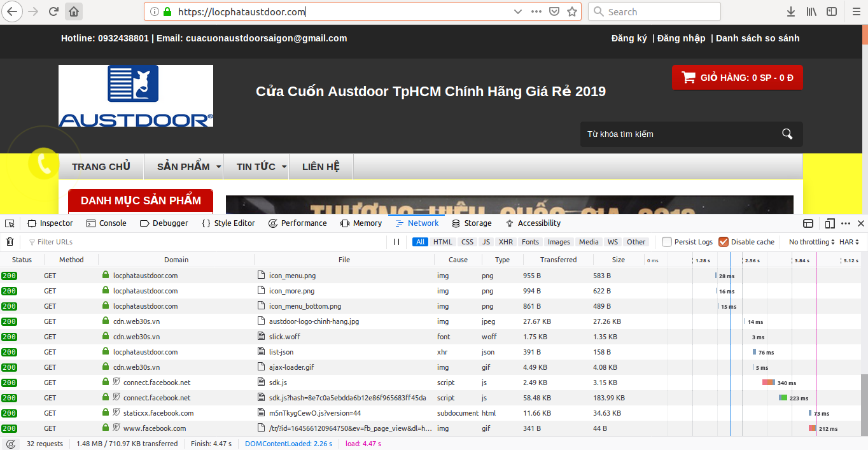Close the developer tools panel
The image size is (868, 450).
click(x=861, y=223)
